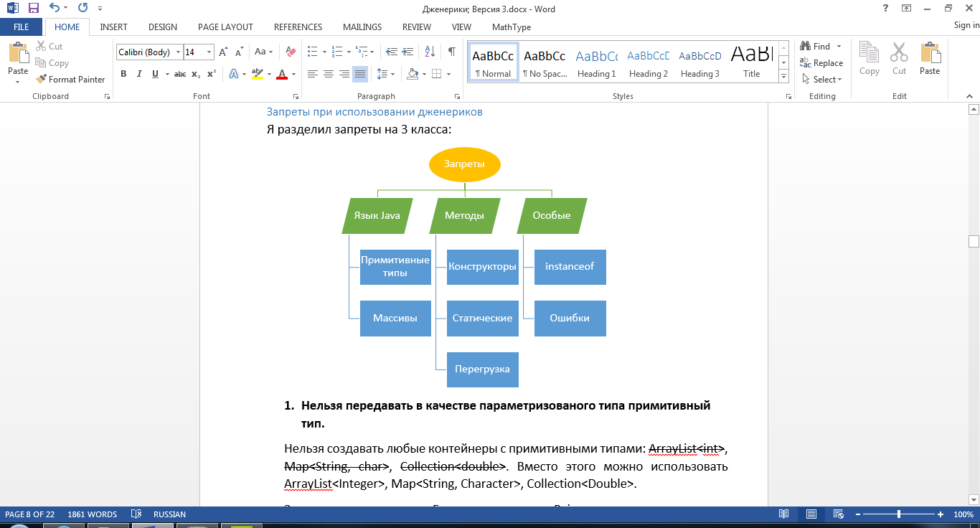
Task: Apply the font color red swatch
Action: tap(281, 74)
